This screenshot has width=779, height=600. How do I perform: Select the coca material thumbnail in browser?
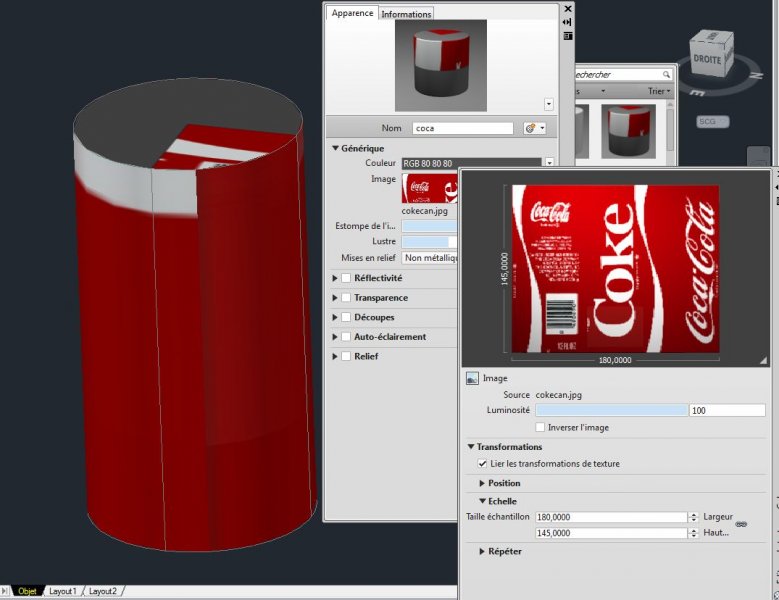(628, 131)
